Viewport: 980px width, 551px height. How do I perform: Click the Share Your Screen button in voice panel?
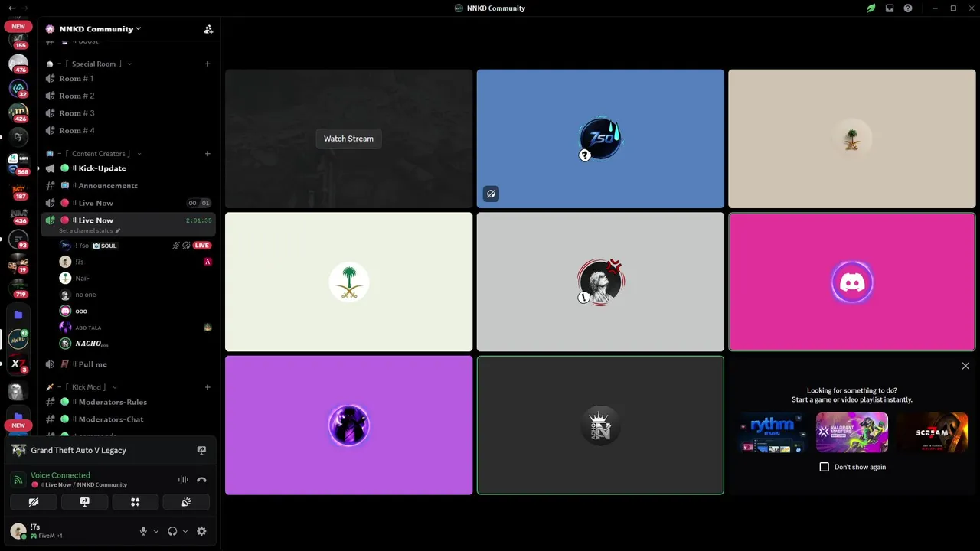pos(84,502)
